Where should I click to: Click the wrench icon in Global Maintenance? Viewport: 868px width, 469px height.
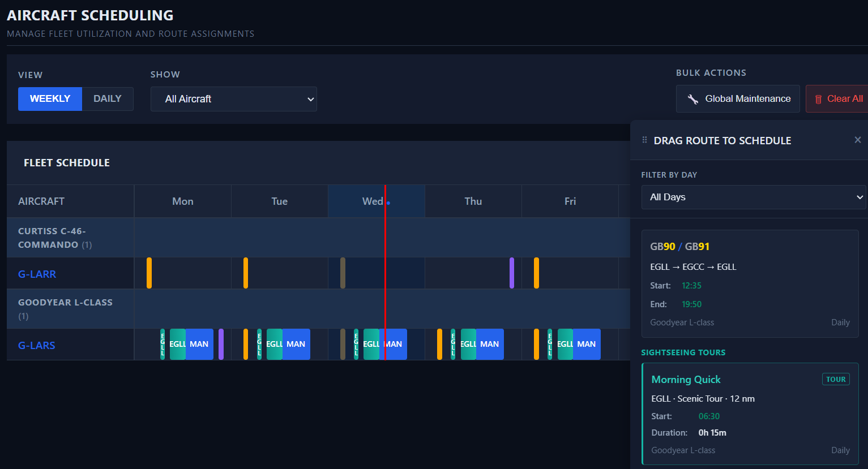[692, 99]
